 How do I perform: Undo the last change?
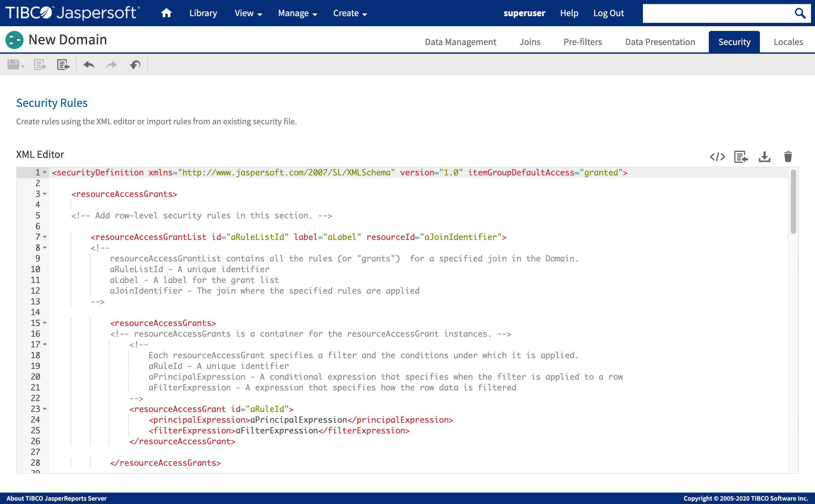coord(89,64)
